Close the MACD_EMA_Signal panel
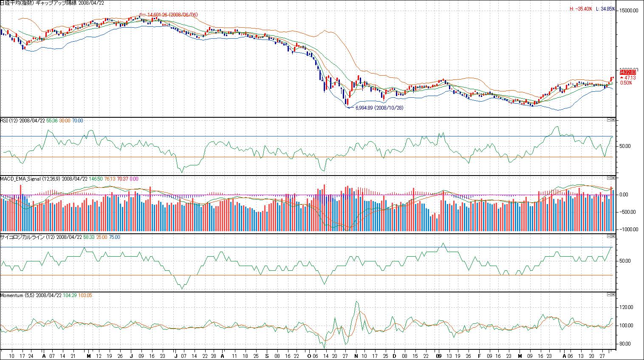 (613, 178)
